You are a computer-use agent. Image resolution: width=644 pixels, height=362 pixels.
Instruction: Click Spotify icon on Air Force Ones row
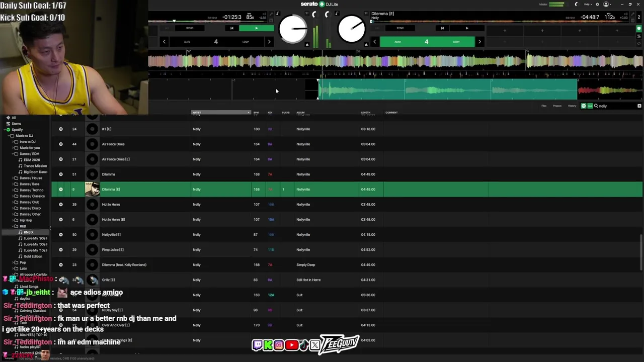(x=61, y=144)
